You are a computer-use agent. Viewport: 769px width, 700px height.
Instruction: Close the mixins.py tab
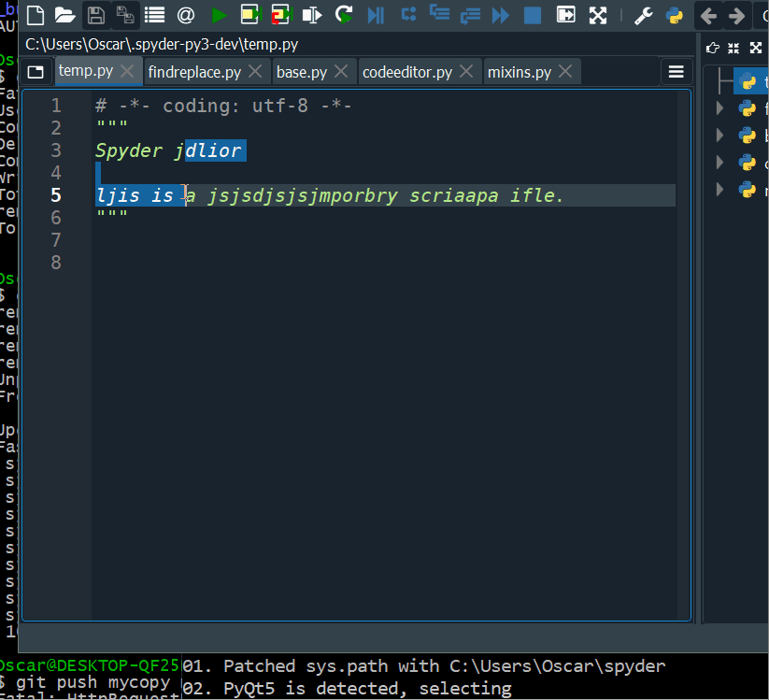tap(565, 72)
